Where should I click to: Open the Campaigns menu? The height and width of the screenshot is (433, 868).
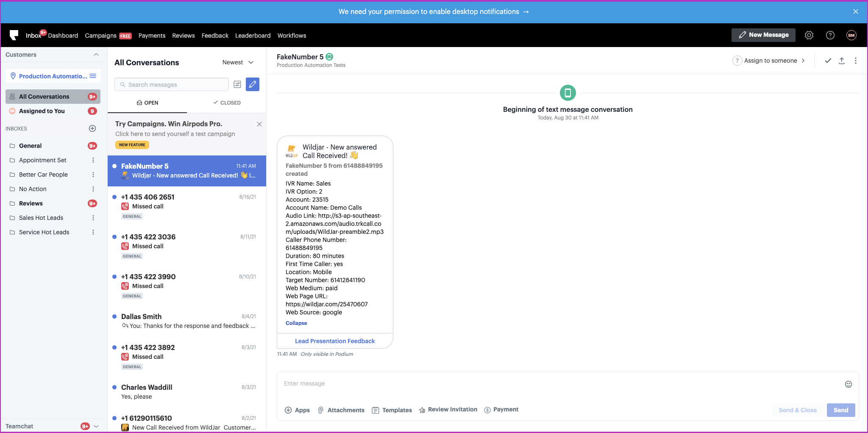(x=101, y=36)
